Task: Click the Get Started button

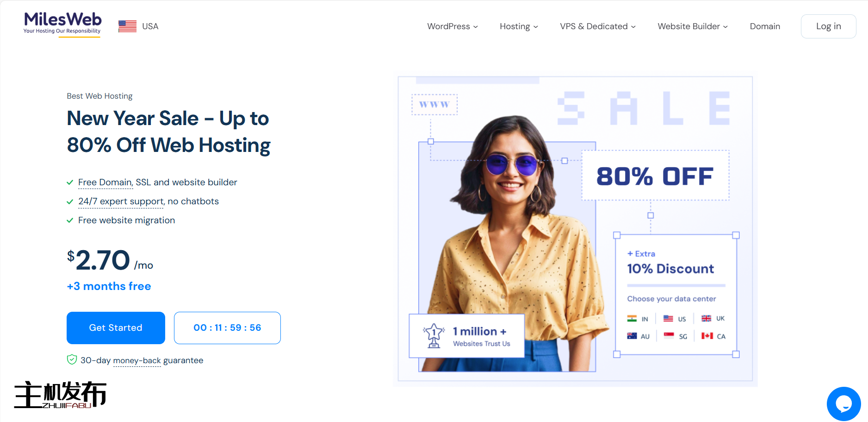Action: (116, 328)
